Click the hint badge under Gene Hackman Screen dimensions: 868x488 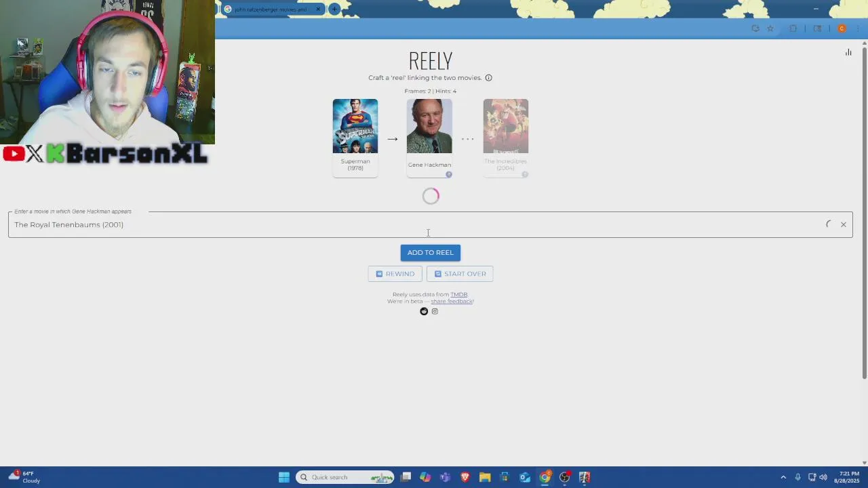coord(448,174)
